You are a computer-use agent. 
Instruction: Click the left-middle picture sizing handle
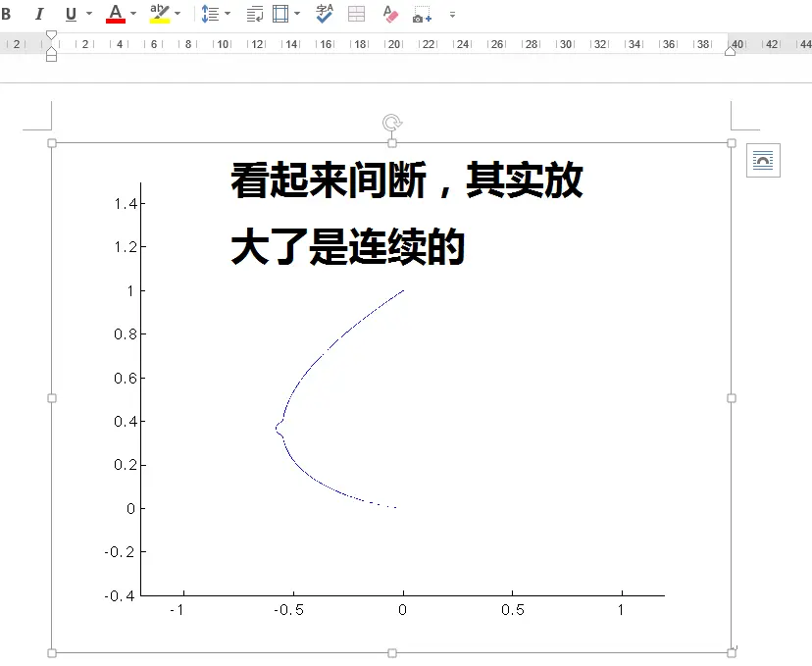52,397
